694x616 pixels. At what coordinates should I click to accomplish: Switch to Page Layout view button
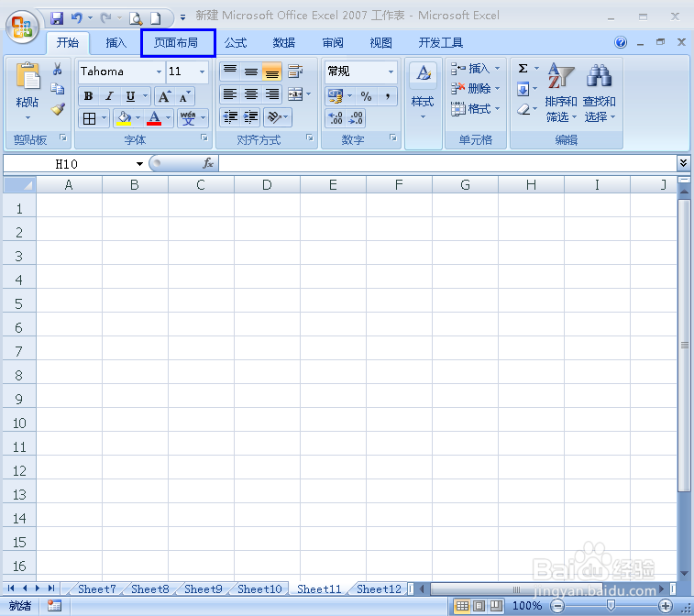(479, 605)
